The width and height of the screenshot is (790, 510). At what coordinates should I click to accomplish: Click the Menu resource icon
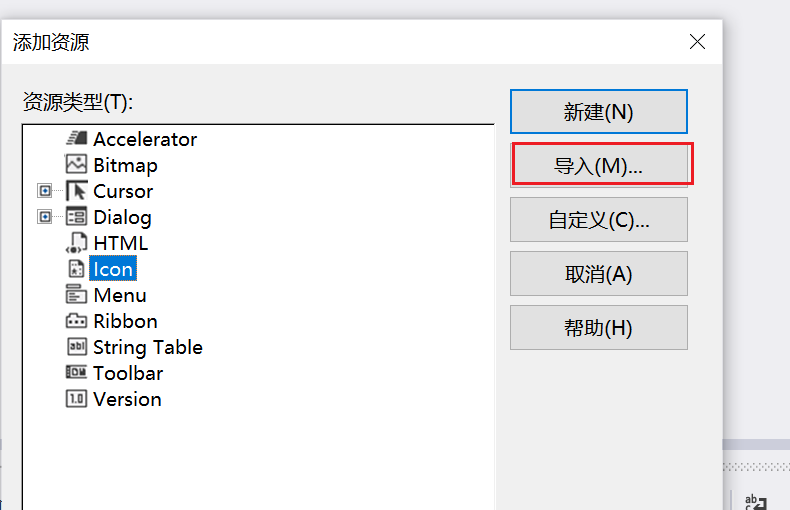76,294
